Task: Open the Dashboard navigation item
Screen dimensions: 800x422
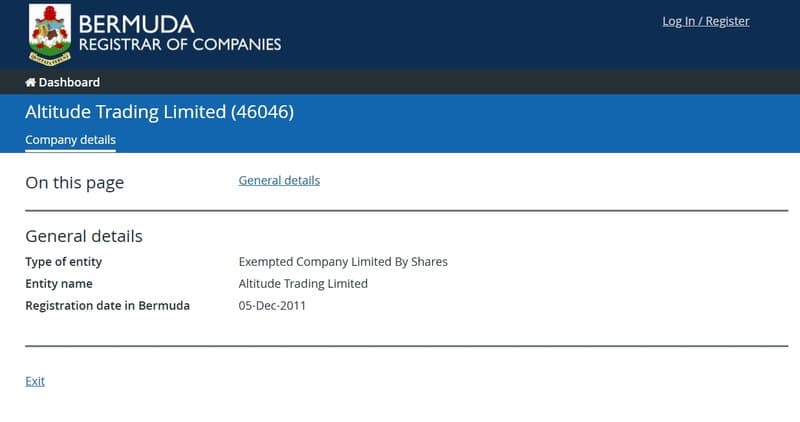Action: (x=63, y=82)
